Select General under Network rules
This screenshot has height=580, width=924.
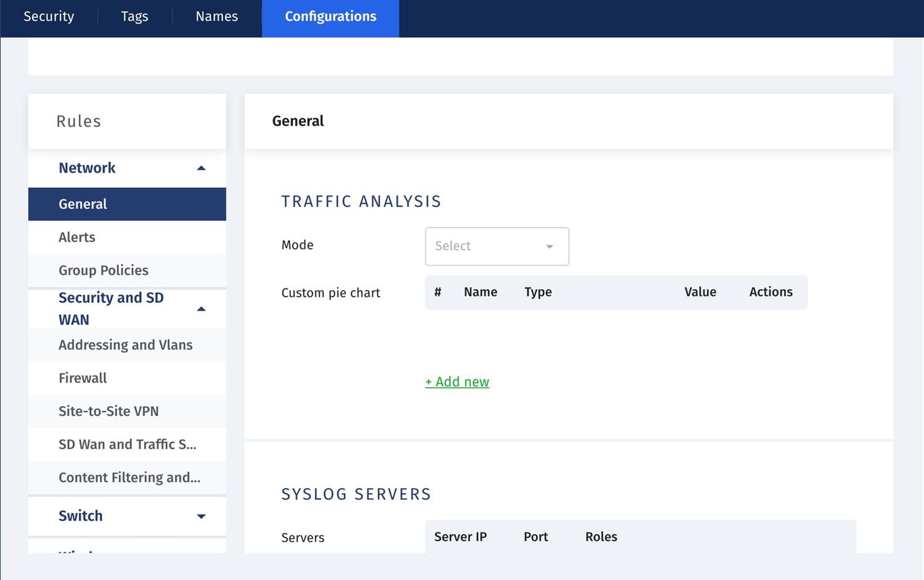pyautogui.click(x=83, y=204)
